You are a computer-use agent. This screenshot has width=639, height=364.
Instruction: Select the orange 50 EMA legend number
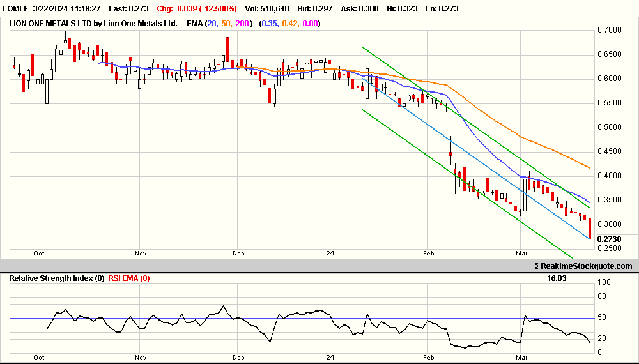(226, 24)
